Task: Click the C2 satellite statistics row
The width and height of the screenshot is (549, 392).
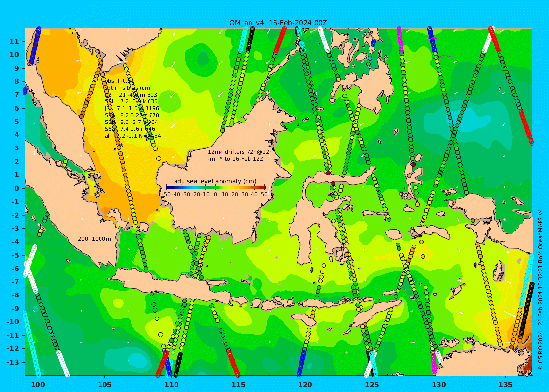Action: [131, 95]
